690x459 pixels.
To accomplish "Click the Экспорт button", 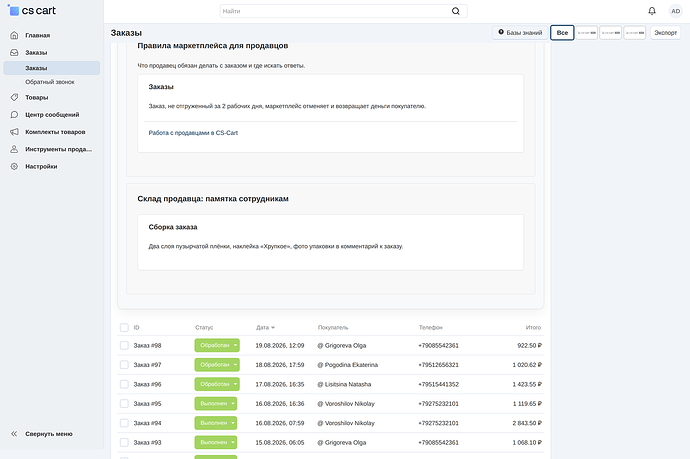I will click(665, 33).
